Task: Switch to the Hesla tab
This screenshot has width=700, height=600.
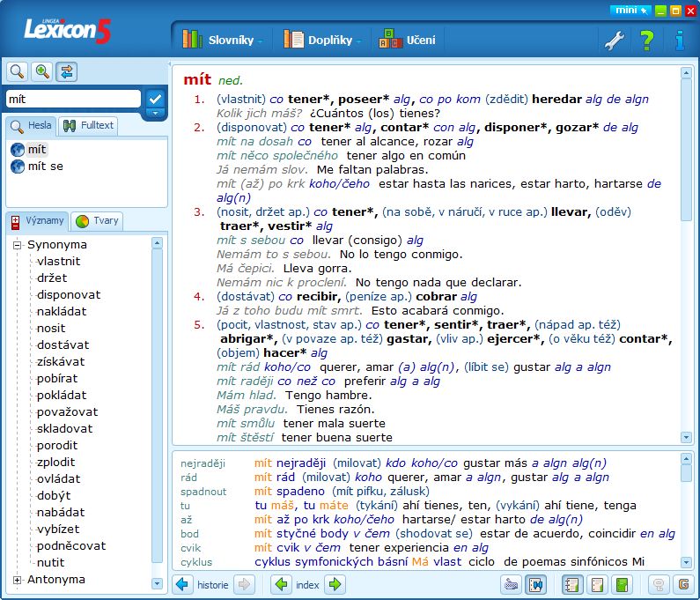Action: click(31, 125)
